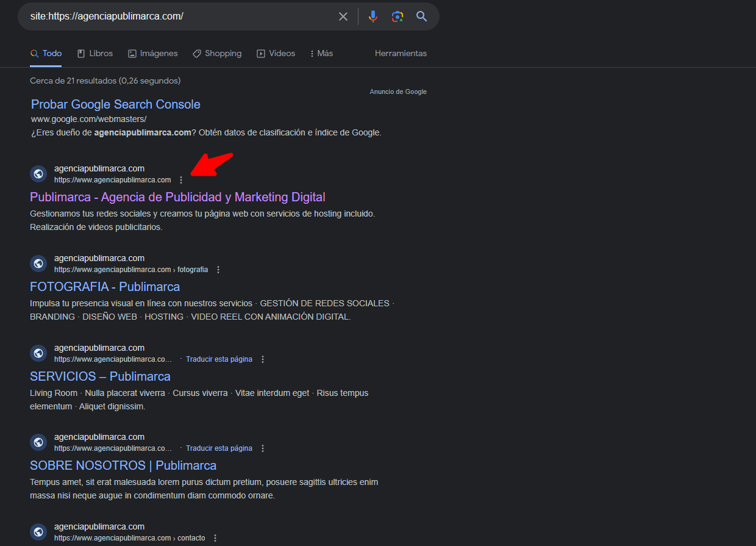Click snippet beginning 'Living Room · Nulla placerat'

(199, 400)
